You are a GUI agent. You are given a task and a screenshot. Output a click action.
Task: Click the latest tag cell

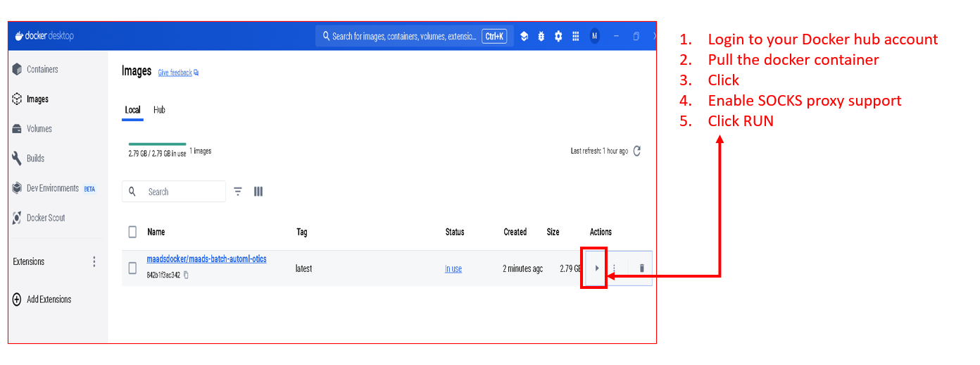[303, 268]
